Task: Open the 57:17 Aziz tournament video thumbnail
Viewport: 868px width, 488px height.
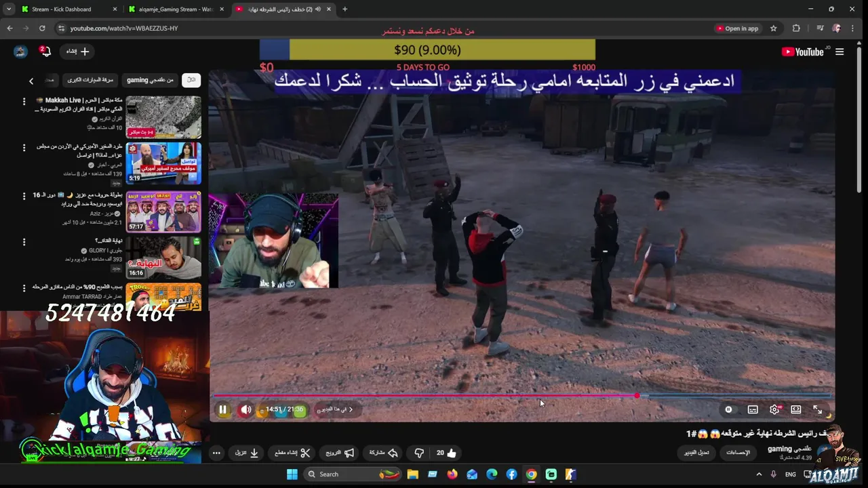Action: point(163,211)
